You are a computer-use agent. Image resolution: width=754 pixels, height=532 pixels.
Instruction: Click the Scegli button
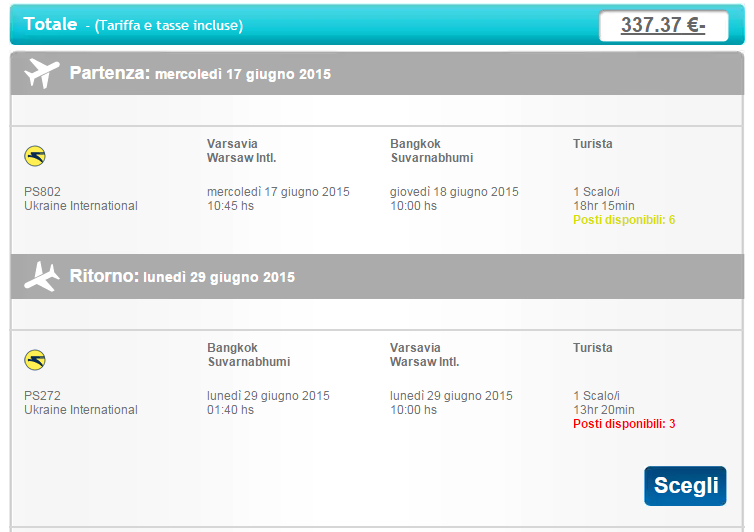(x=685, y=486)
